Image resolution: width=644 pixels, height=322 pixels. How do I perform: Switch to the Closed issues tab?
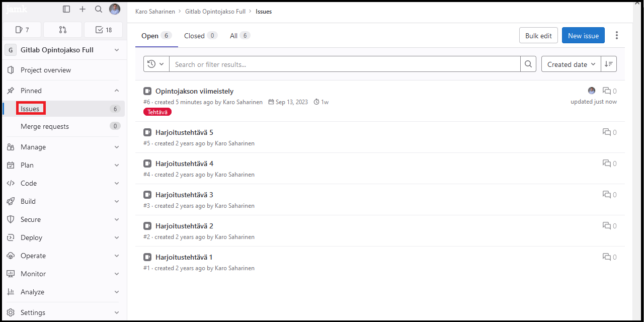pyautogui.click(x=200, y=36)
